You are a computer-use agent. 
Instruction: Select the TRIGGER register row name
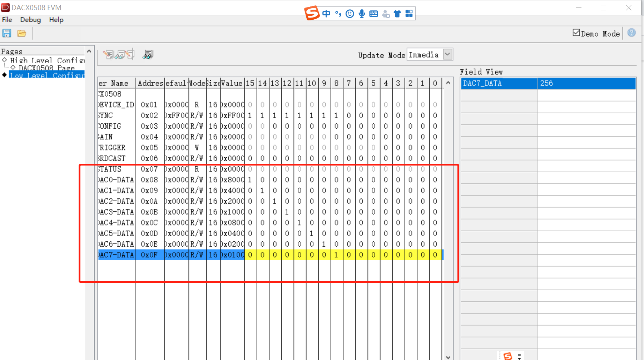click(117, 148)
